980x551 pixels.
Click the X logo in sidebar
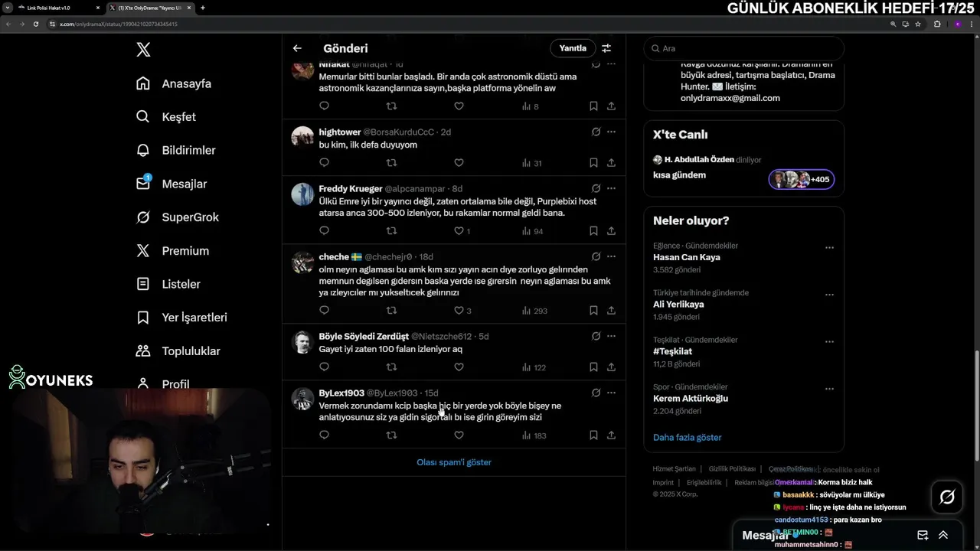143,50
